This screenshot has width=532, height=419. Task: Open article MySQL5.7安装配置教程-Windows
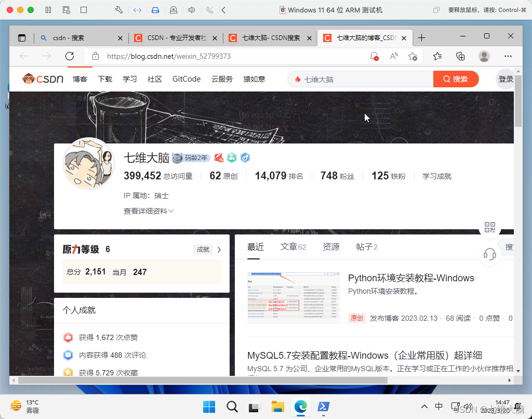click(x=365, y=356)
